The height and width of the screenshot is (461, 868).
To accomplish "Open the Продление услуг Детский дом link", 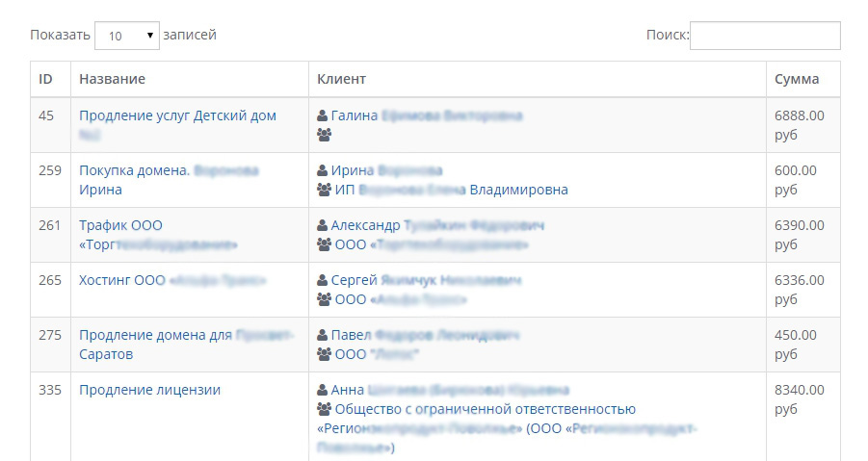I will click(x=177, y=115).
